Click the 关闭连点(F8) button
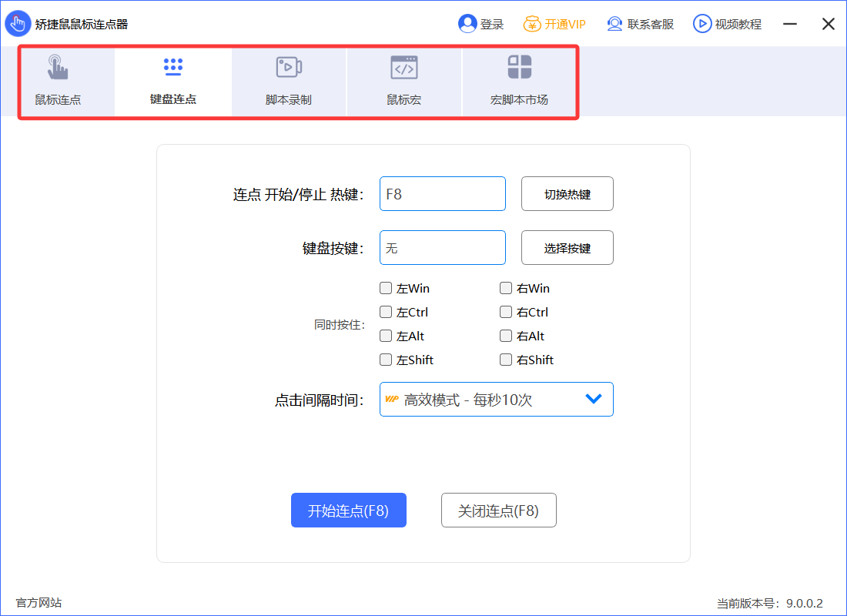847x616 pixels. [499, 510]
